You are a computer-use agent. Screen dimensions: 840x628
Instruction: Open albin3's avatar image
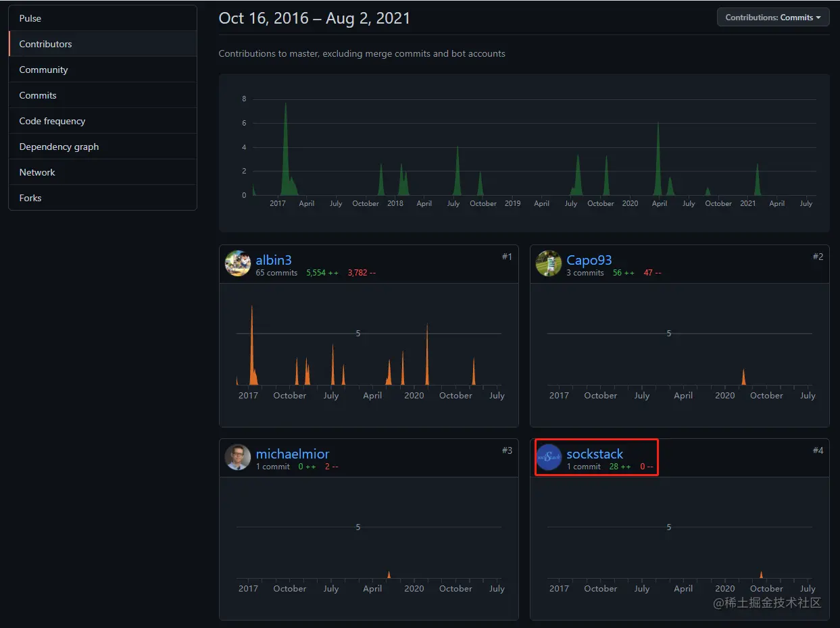tap(238, 263)
